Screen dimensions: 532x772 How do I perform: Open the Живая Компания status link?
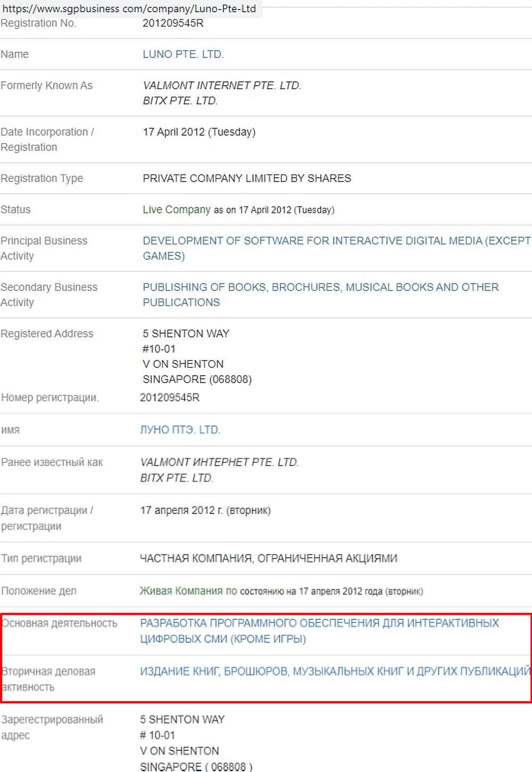coord(188,591)
